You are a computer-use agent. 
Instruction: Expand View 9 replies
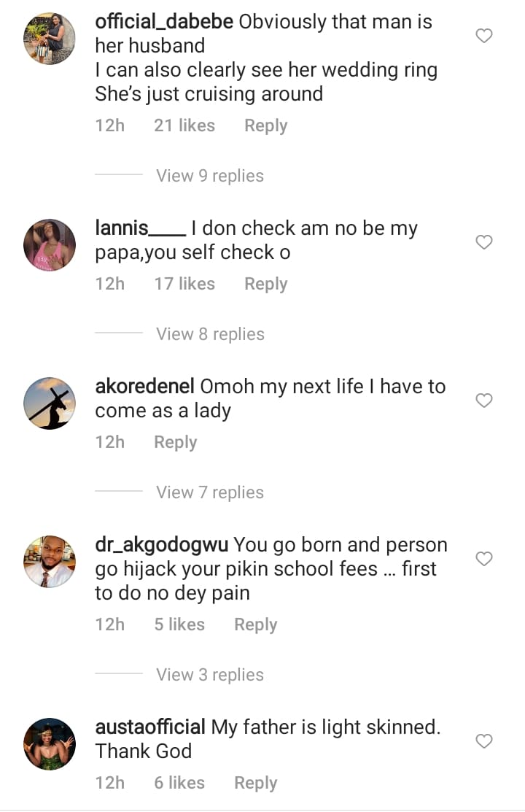tap(209, 176)
